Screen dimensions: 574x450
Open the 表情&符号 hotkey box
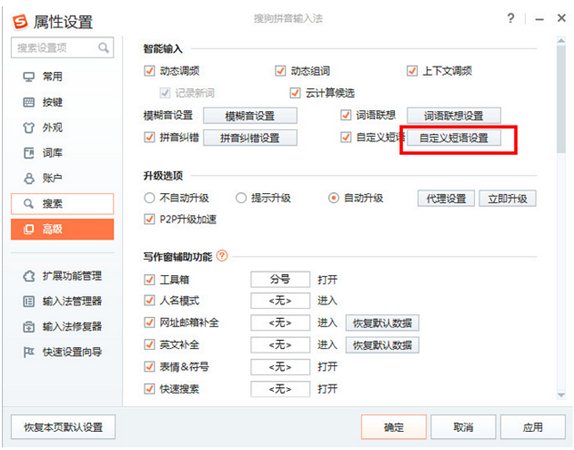[280, 367]
